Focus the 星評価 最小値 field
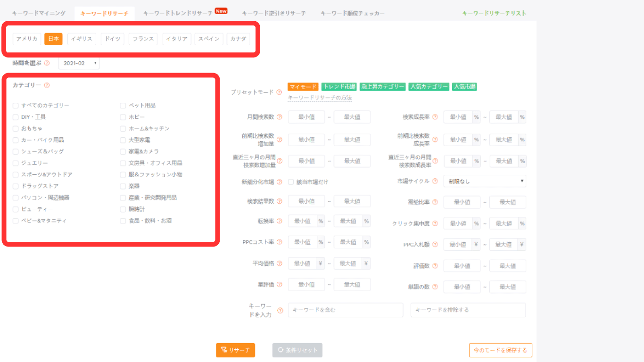The width and height of the screenshot is (644, 362). coord(306,285)
